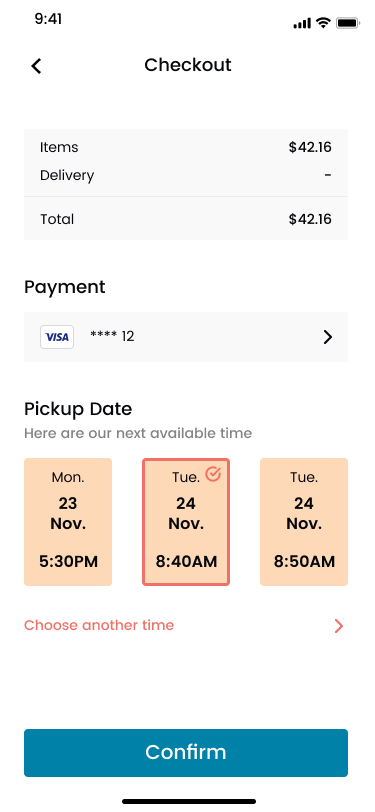
Task: Click the Confirm button
Action: click(186, 752)
